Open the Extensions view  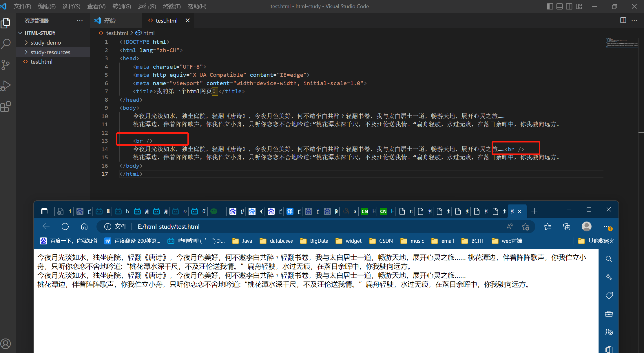pos(6,107)
